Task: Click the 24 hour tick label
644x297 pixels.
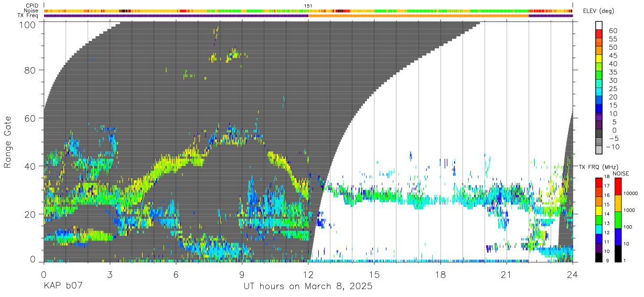Action: click(573, 274)
